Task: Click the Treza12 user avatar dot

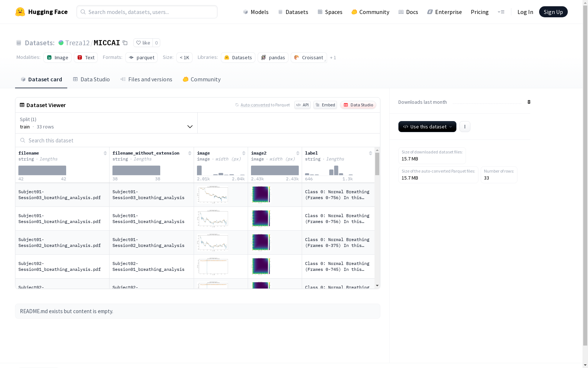Action: [x=61, y=43]
